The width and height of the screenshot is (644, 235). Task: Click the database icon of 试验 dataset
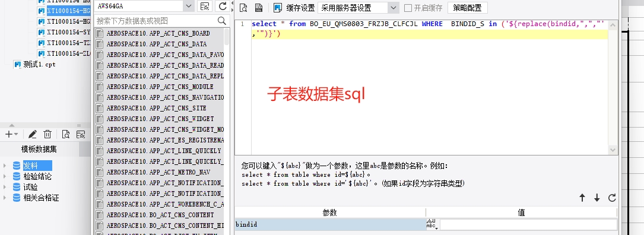coord(17,187)
